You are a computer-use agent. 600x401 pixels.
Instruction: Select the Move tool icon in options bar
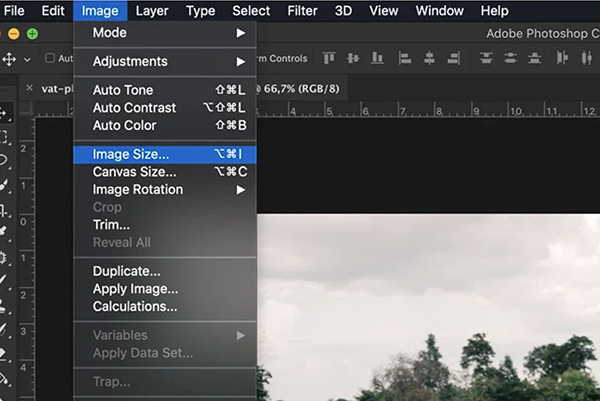[x=11, y=58]
